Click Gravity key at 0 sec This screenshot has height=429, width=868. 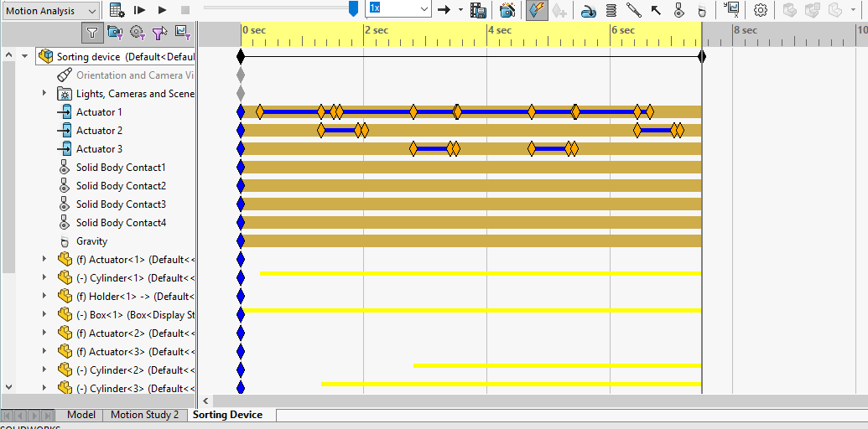(x=240, y=241)
